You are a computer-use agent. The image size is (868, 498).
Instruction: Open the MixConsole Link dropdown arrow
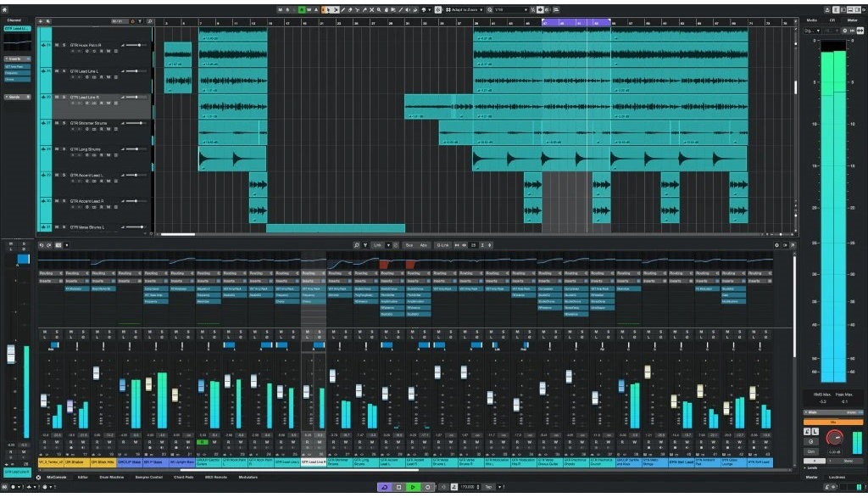pyautogui.click(x=388, y=245)
